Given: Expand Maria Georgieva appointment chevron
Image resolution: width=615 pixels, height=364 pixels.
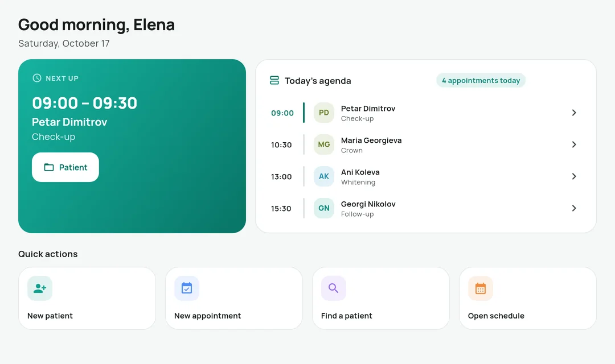Looking at the screenshot, I should point(574,144).
